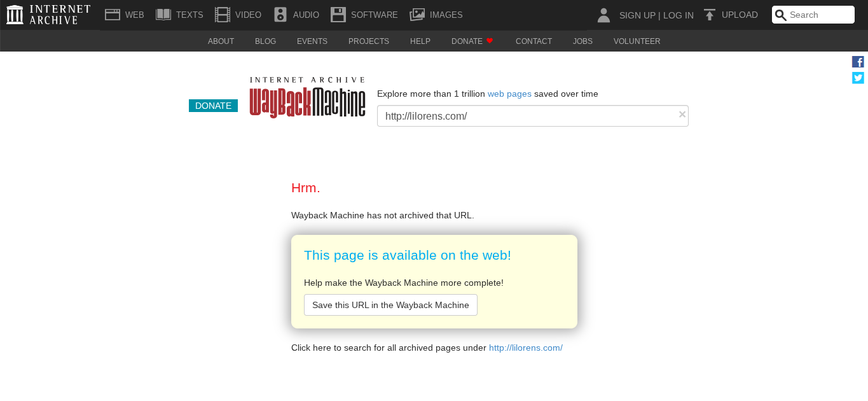This screenshot has height=401, width=868.
Task: Open the VOLUNTEER link
Action: (x=637, y=41)
